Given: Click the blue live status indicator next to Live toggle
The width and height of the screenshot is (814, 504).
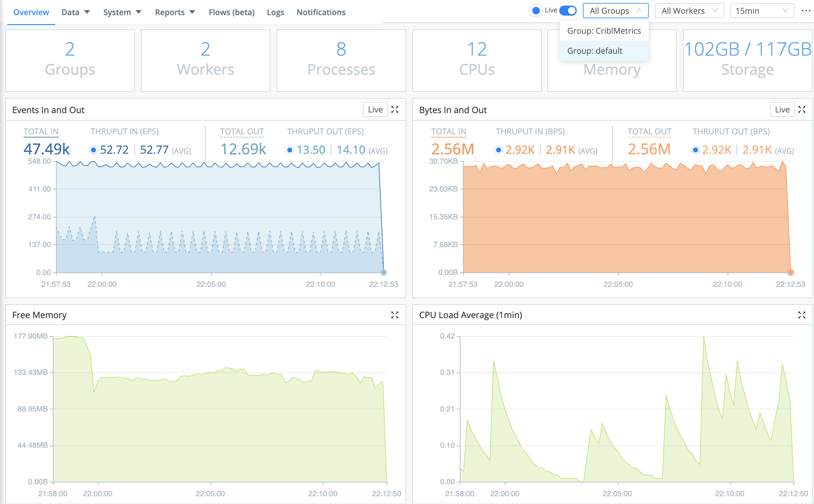Looking at the screenshot, I should pyautogui.click(x=536, y=10).
